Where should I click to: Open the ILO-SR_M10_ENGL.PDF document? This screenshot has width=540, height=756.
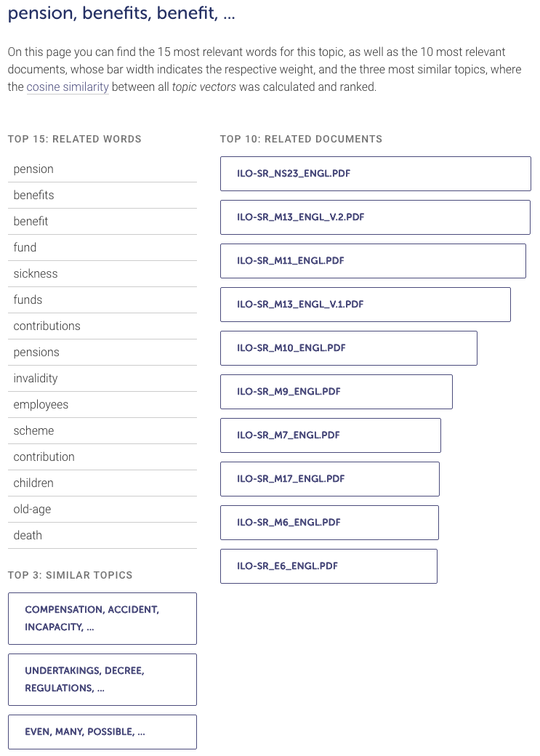[289, 348]
